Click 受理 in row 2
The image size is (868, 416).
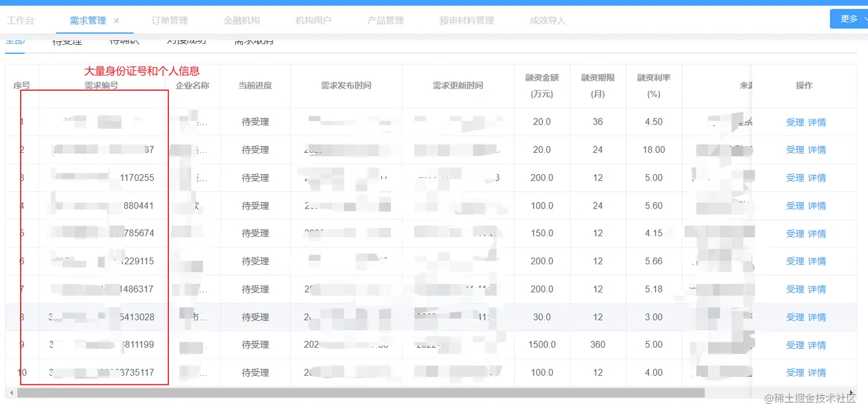(x=795, y=150)
